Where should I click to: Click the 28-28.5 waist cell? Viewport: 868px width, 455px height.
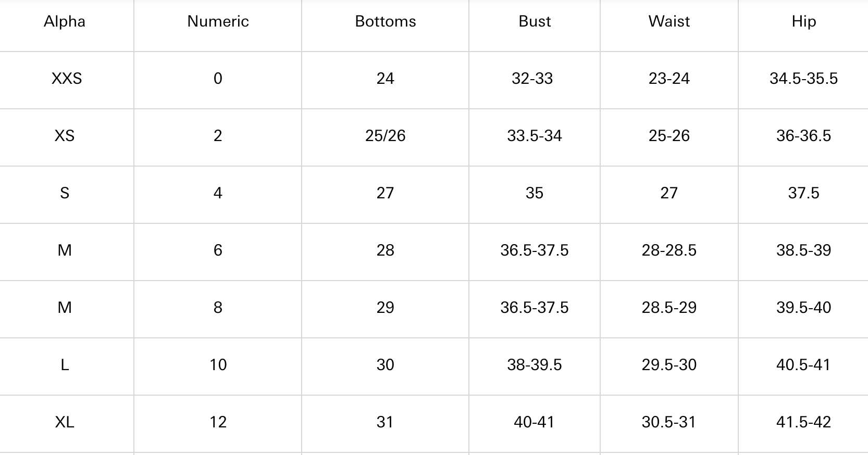point(669,250)
